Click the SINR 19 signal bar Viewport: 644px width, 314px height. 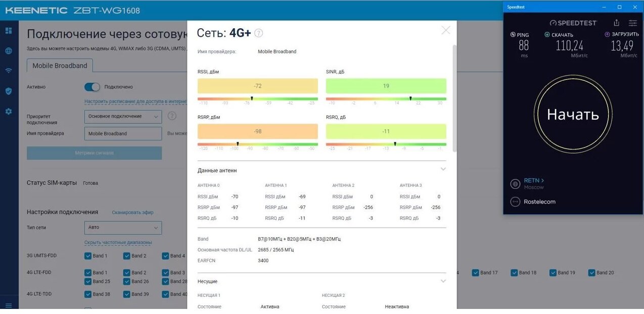(x=386, y=86)
